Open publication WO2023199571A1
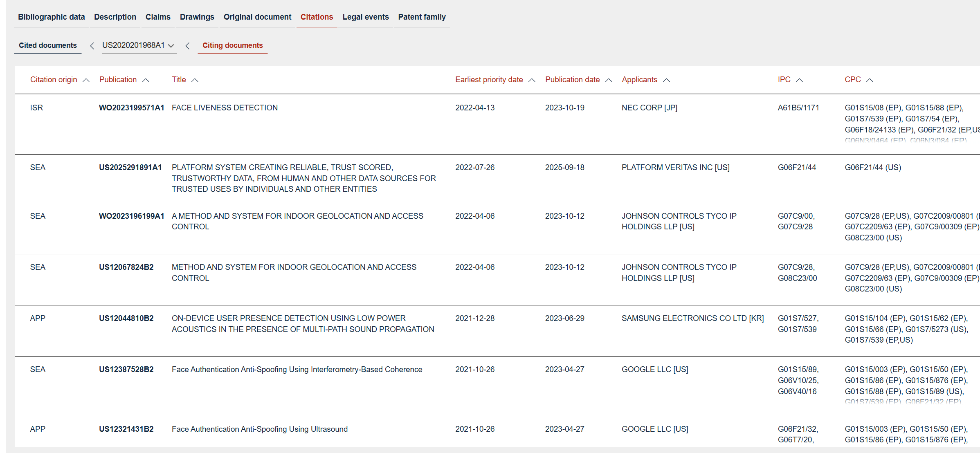Viewport: 980px width, 453px height. point(131,108)
